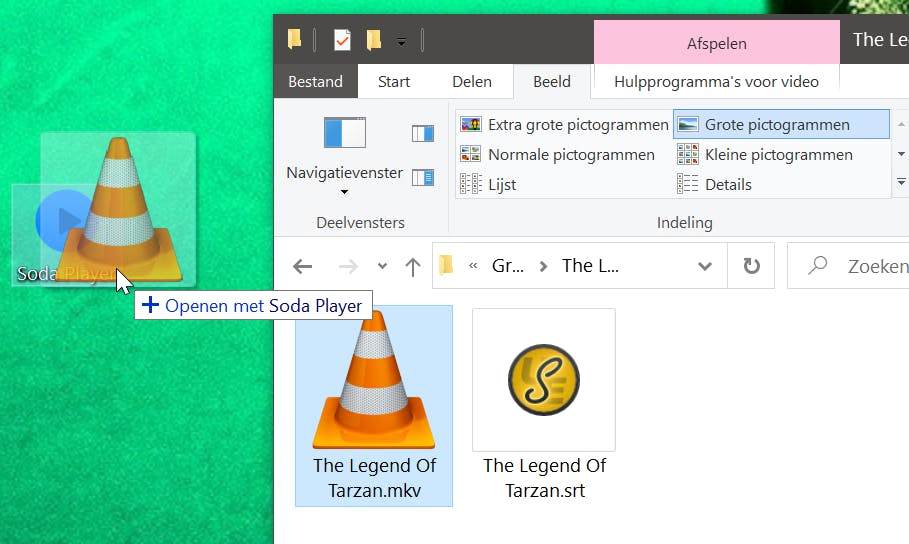Go up one folder level
This screenshot has width=909, height=544.
pos(413,267)
